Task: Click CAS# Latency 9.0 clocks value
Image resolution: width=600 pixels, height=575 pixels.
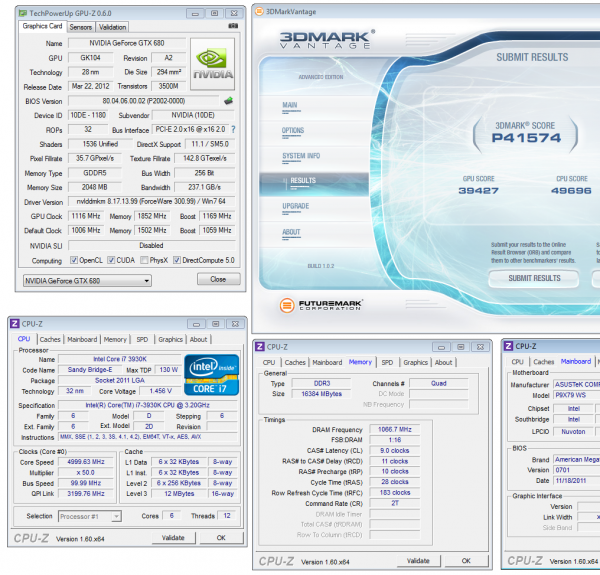Action: coord(395,451)
